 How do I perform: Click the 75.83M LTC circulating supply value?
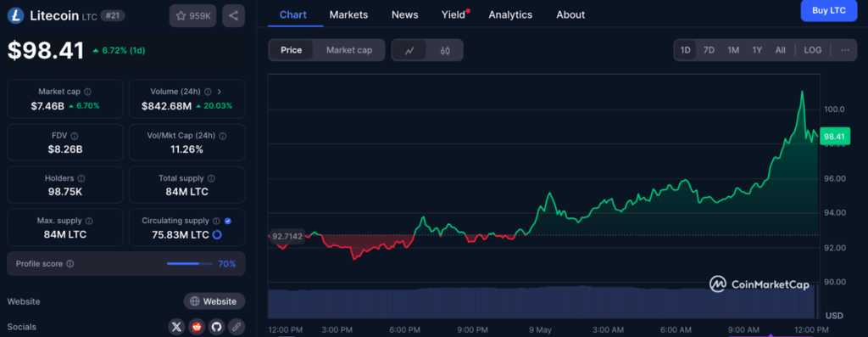(x=181, y=234)
